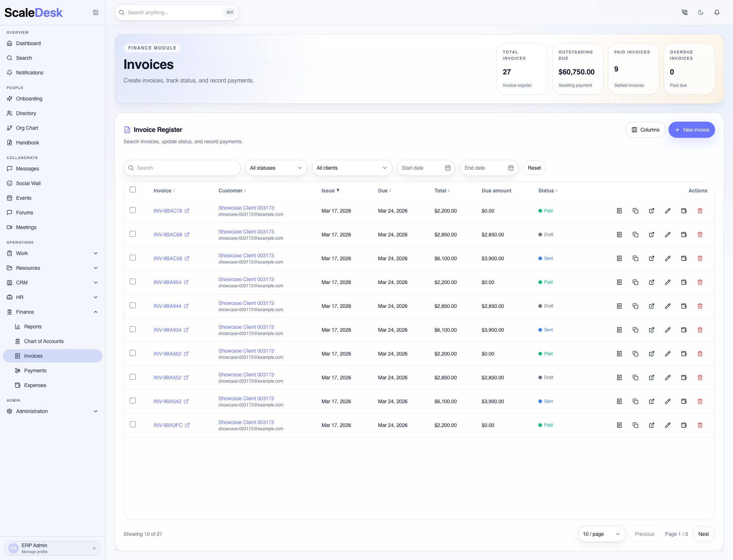Image resolution: width=733 pixels, height=560 pixels.
Task: Open external link icon beside INV-9BA3FC
Action: click(x=187, y=425)
